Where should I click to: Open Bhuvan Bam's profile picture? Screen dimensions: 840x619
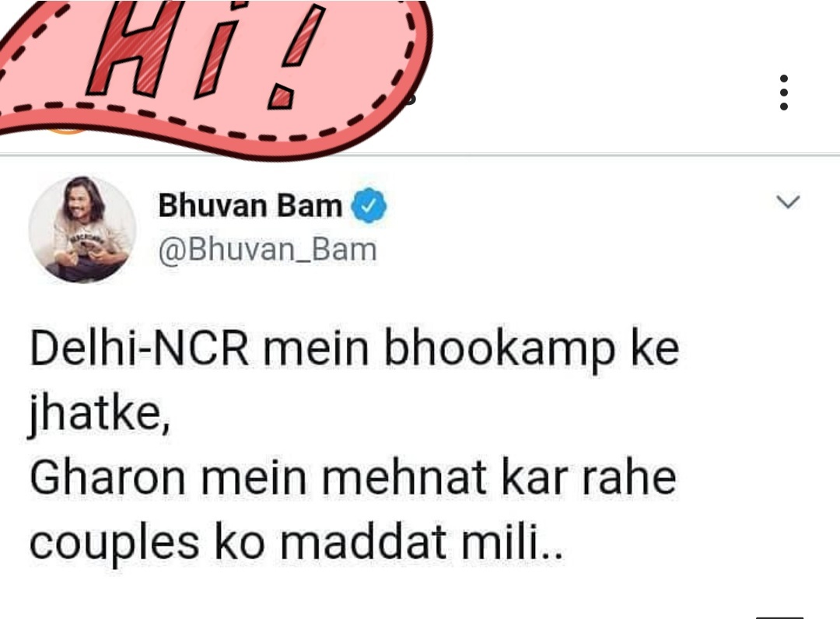point(82,229)
